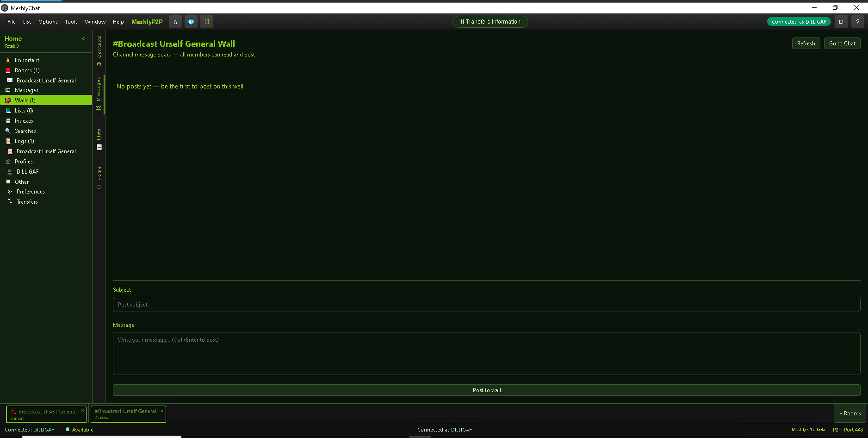The height and width of the screenshot is (438, 868).
Task: Refresh the wall posts
Action: tap(806, 44)
